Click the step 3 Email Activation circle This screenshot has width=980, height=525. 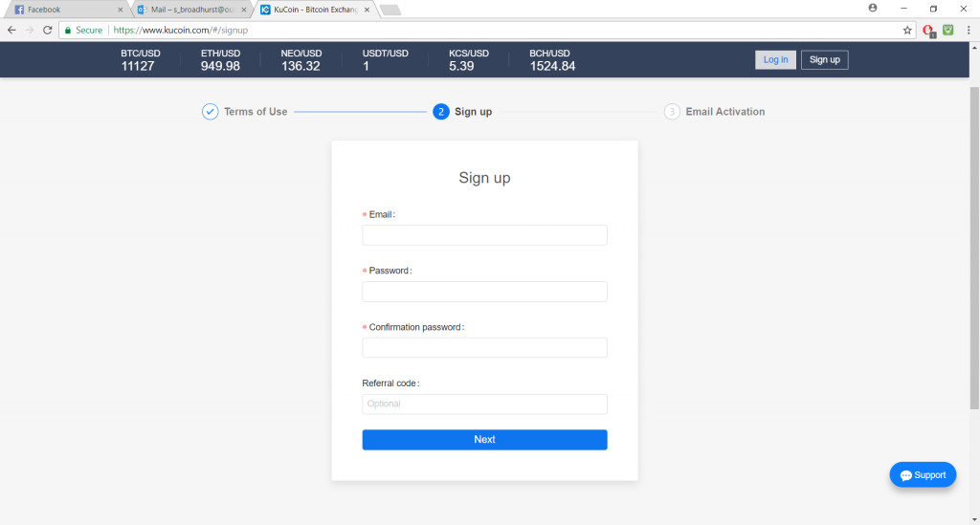672,112
